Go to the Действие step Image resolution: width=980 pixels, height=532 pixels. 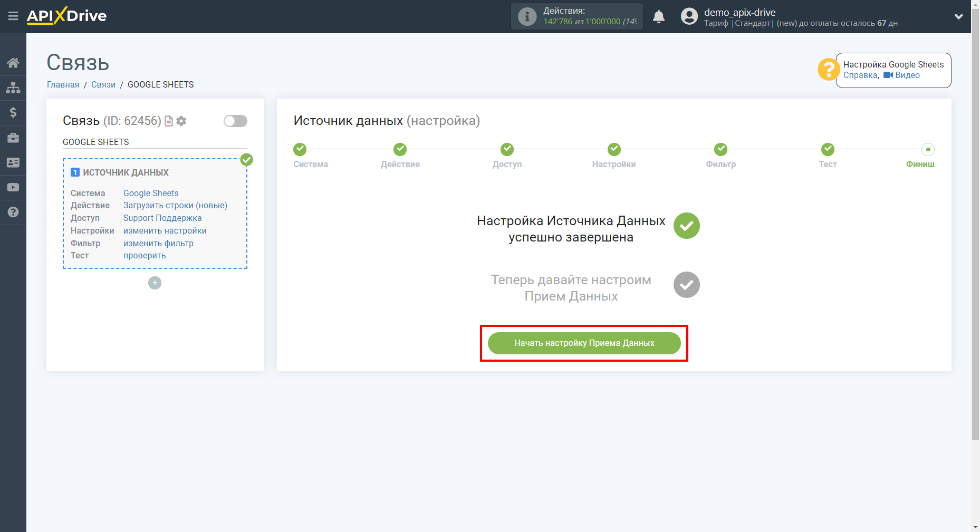(x=400, y=149)
